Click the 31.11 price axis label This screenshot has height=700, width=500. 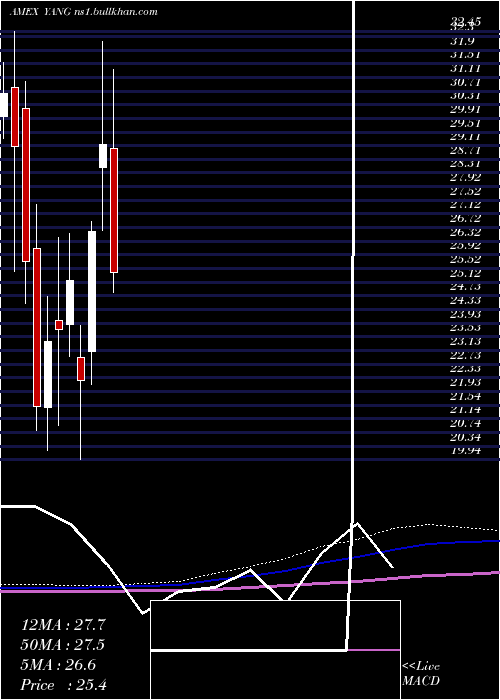(x=465, y=69)
